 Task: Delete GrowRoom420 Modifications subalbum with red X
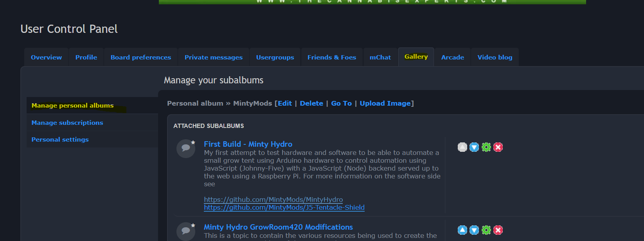click(498, 230)
